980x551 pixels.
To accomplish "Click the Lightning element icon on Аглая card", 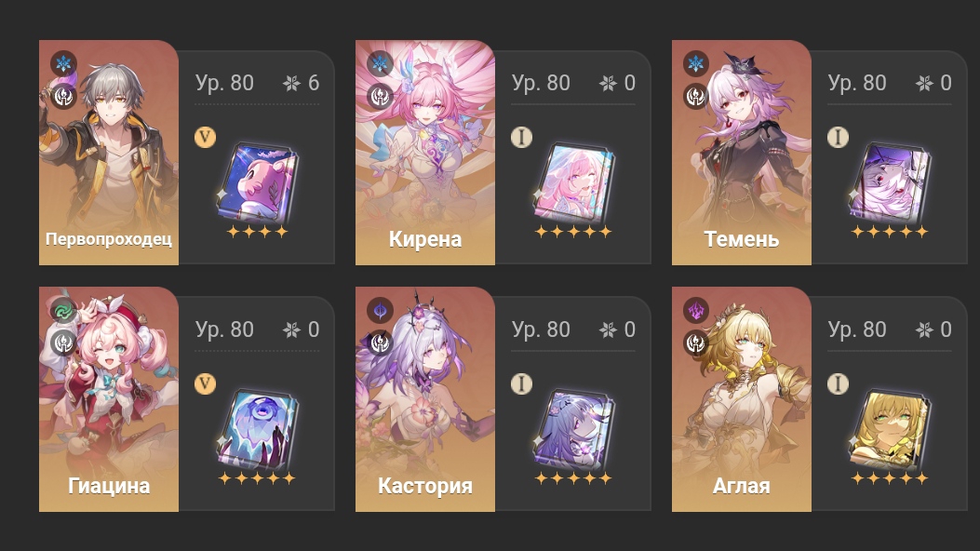I will 695,310.
